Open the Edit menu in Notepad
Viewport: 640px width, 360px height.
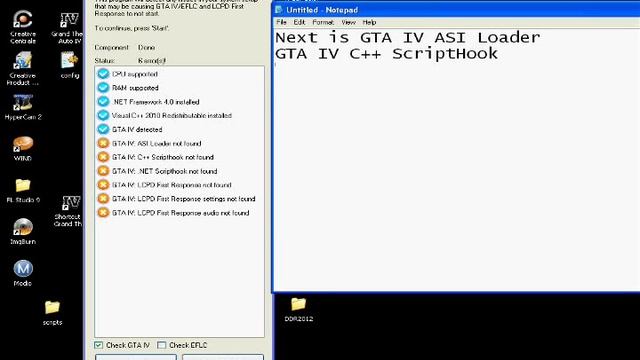pos(299,22)
